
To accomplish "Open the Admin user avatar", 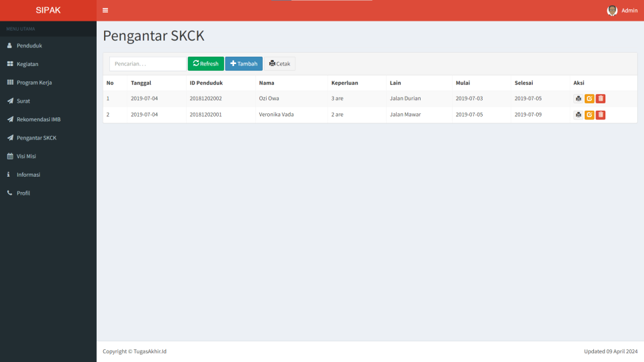I will 612,10.
